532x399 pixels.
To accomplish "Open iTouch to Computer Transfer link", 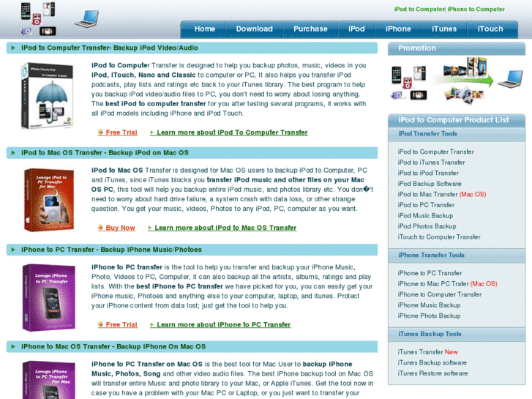I will (x=439, y=237).
